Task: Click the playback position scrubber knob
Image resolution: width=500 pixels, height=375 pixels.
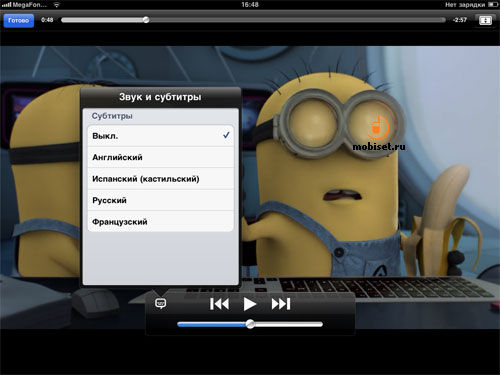Action: (146, 20)
